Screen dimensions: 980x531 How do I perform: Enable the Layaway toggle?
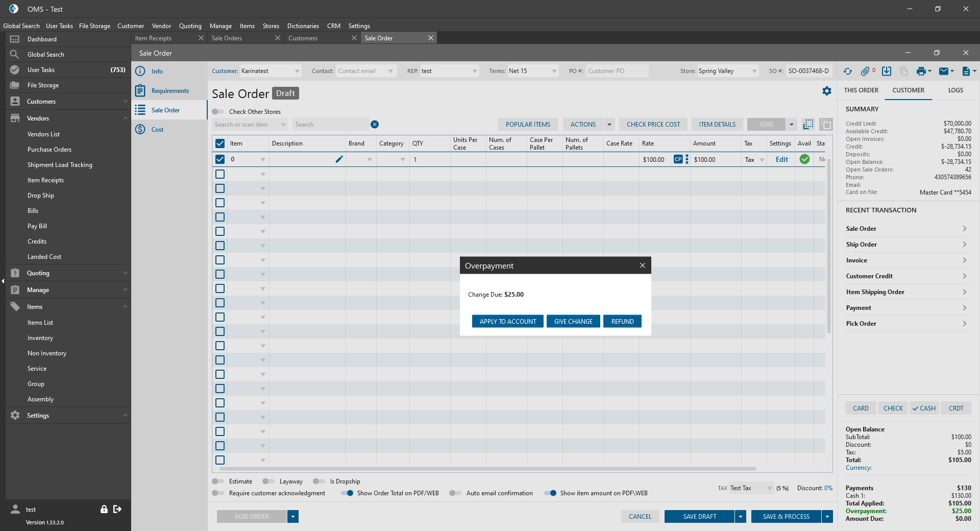pyautogui.click(x=268, y=481)
